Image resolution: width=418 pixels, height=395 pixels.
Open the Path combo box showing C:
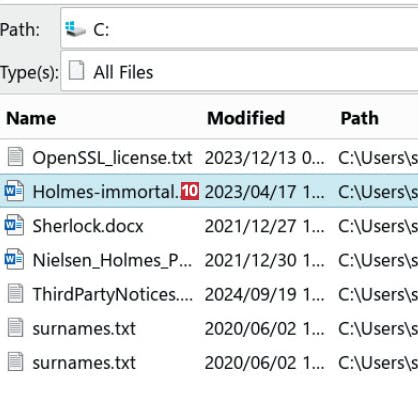coord(239,28)
